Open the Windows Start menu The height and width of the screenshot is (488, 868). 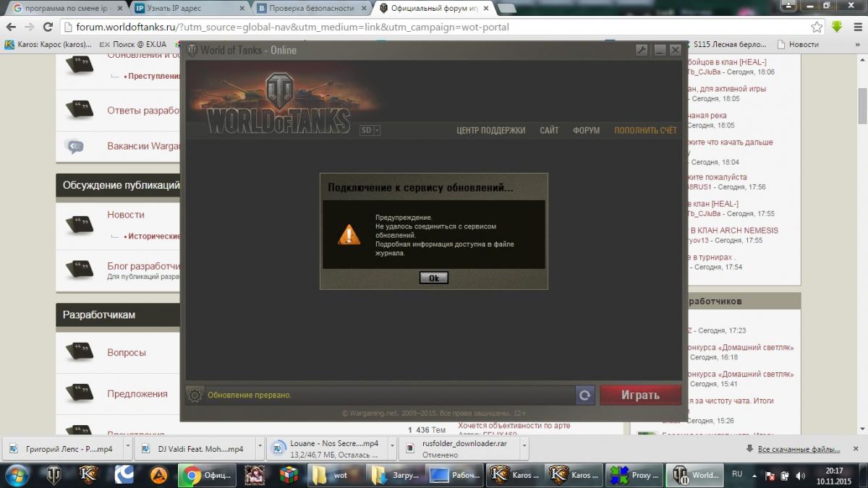click(x=17, y=475)
